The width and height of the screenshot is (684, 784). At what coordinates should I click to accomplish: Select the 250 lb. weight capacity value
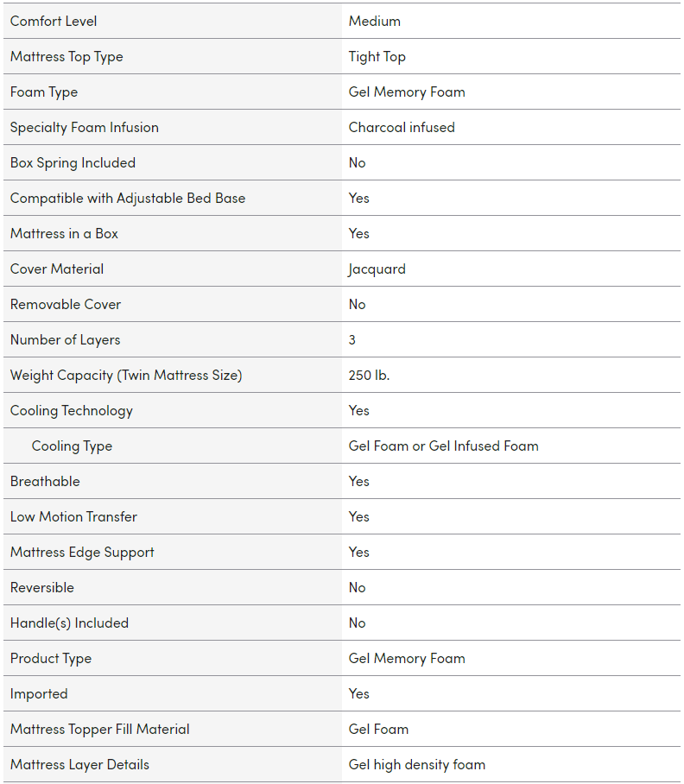coord(369,375)
